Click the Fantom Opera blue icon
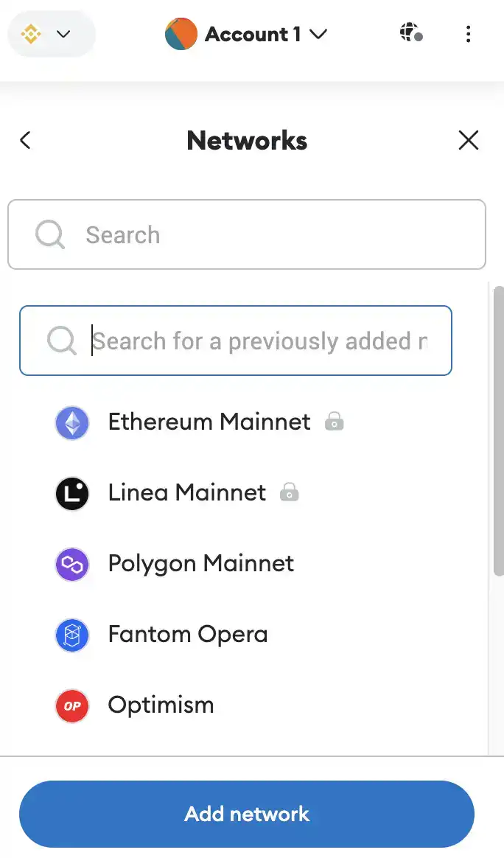The height and width of the screenshot is (858, 504). tap(72, 635)
